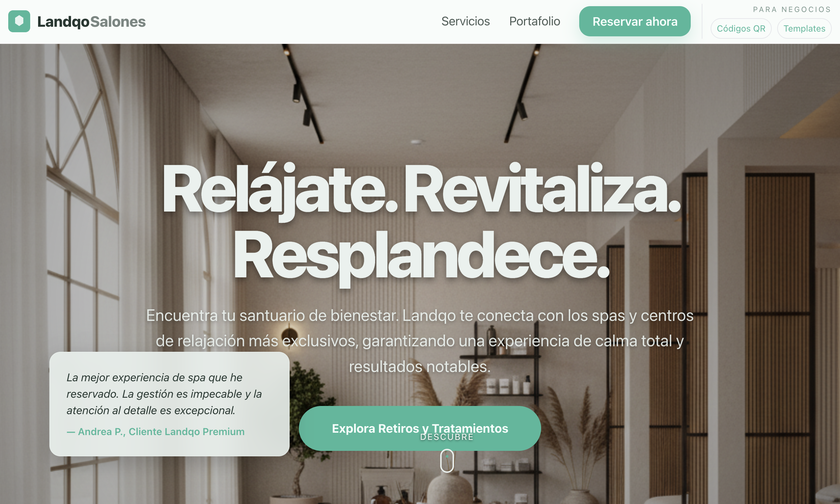Image resolution: width=840 pixels, height=504 pixels.
Task: Click the word "Revitaliza." in the headline
Action: tap(542, 189)
